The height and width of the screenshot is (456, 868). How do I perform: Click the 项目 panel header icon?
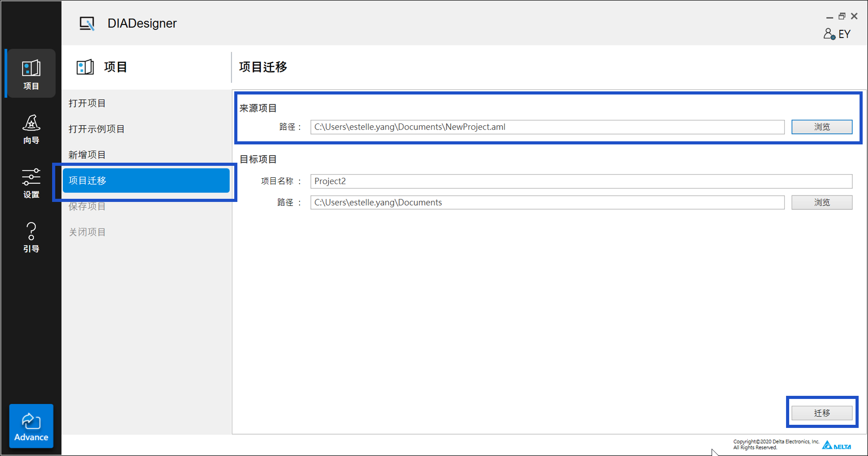click(x=85, y=67)
